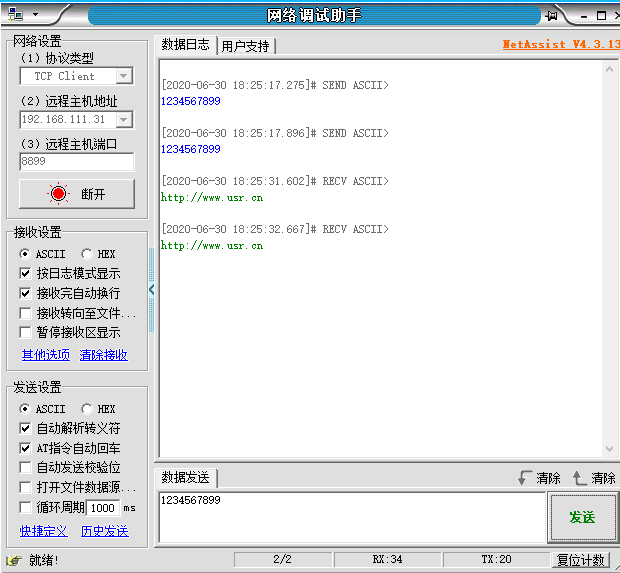The height and width of the screenshot is (573, 620).
Task: Click the pin window icon
Action: [551, 16]
